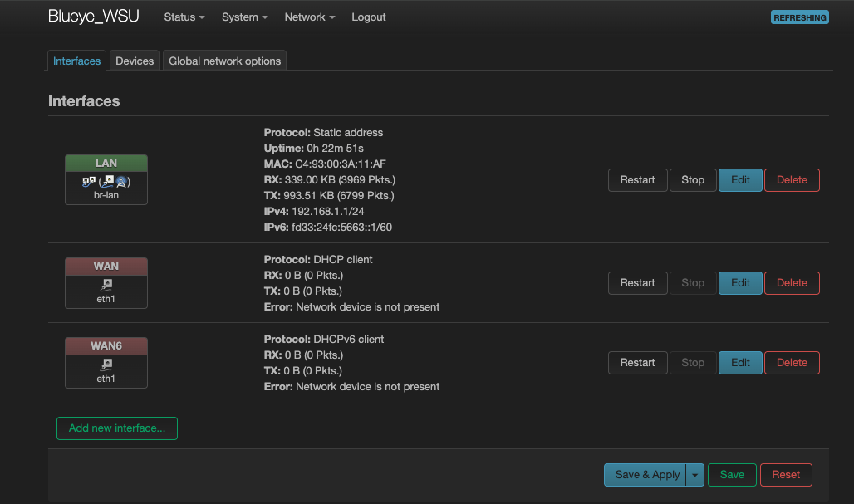Screen dimensions: 854x504
Task: Click the Interfaces section heading
Action: point(84,101)
